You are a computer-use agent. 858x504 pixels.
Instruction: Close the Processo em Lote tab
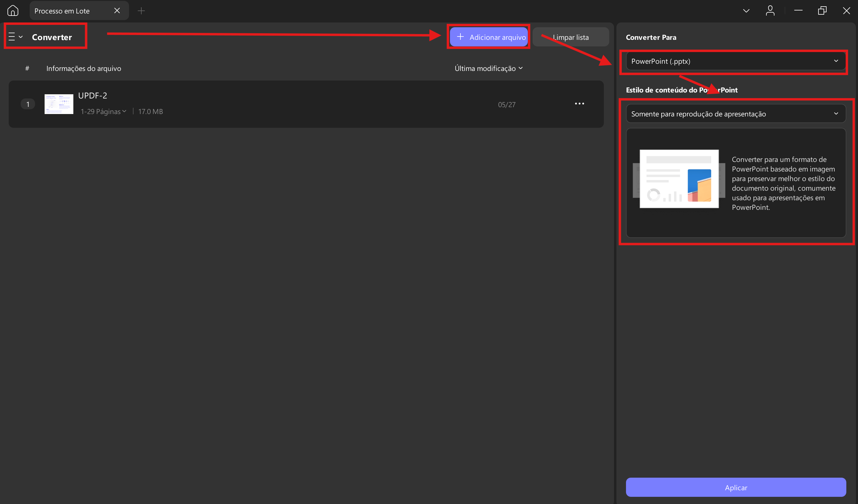tap(117, 10)
